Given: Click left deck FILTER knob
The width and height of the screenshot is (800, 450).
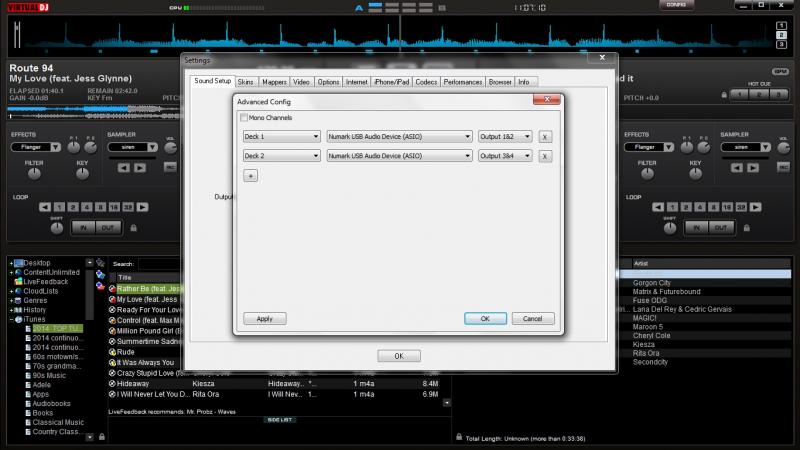Looking at the screenshot, I should pos(34,174).
